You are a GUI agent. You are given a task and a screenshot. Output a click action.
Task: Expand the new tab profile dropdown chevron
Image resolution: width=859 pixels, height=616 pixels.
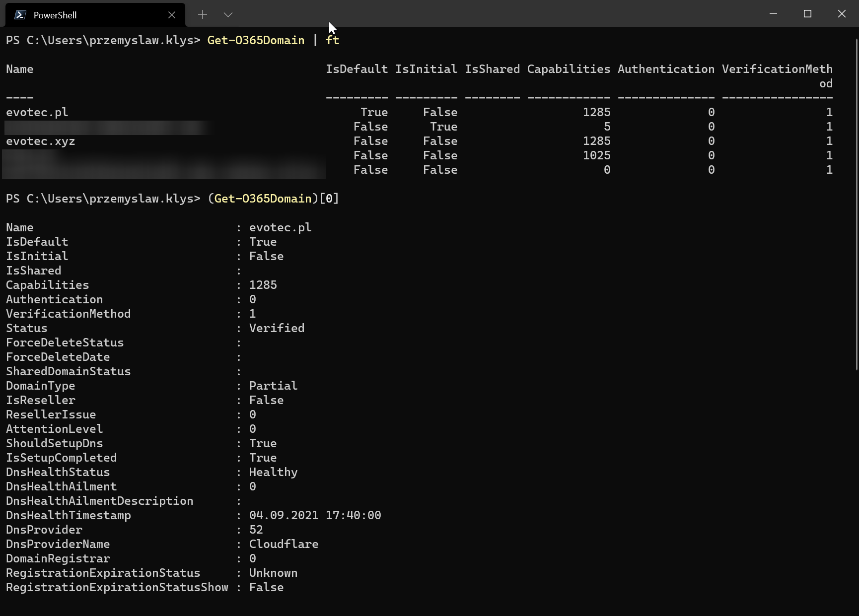(x=228, y=15)
